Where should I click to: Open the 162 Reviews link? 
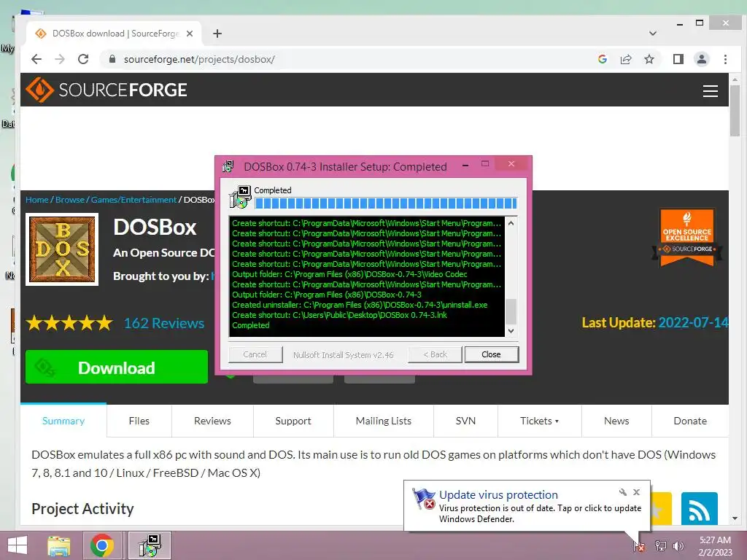[x=164, y=323]
